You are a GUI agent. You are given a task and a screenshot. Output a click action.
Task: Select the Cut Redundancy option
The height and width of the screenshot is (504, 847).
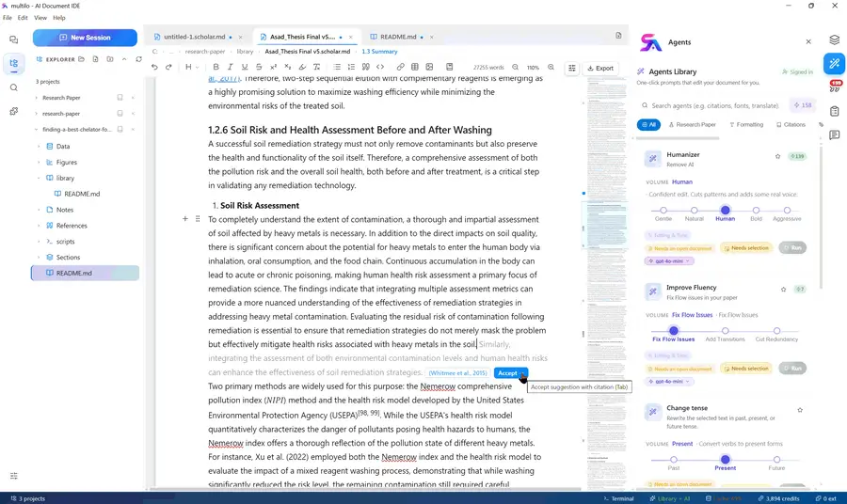pos(776,331)
